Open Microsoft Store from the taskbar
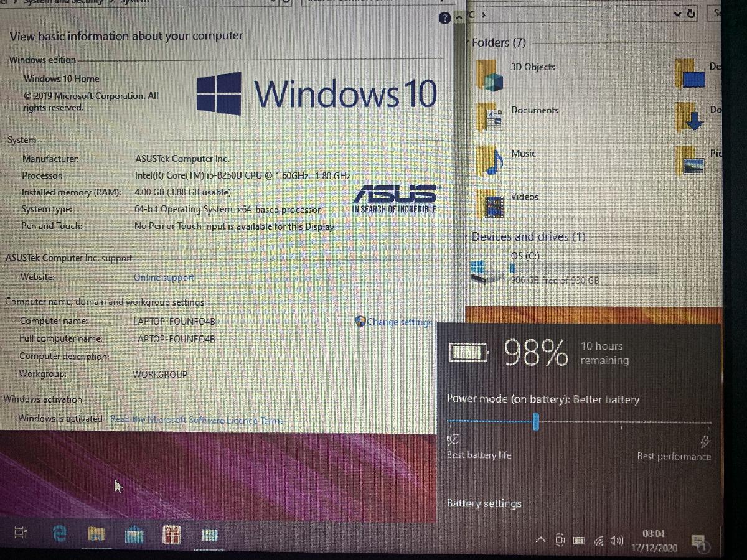Viewport: 747px width, 560px height. (134, 534)
